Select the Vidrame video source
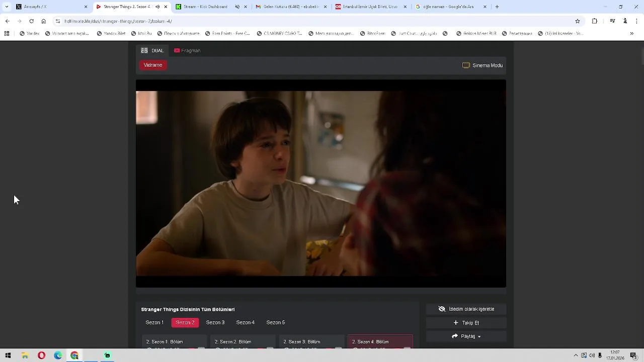Image resolution: width=644 pixels, height=362 pixels. (153, 65)
